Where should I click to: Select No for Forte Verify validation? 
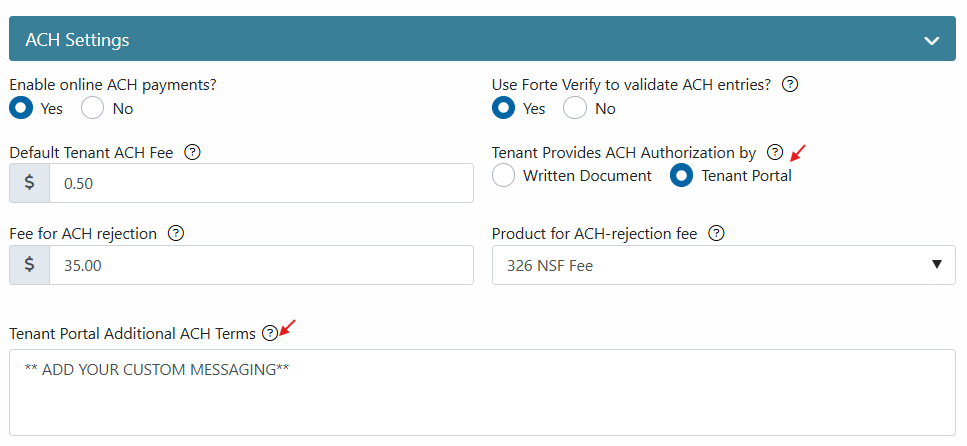(575, 108)
